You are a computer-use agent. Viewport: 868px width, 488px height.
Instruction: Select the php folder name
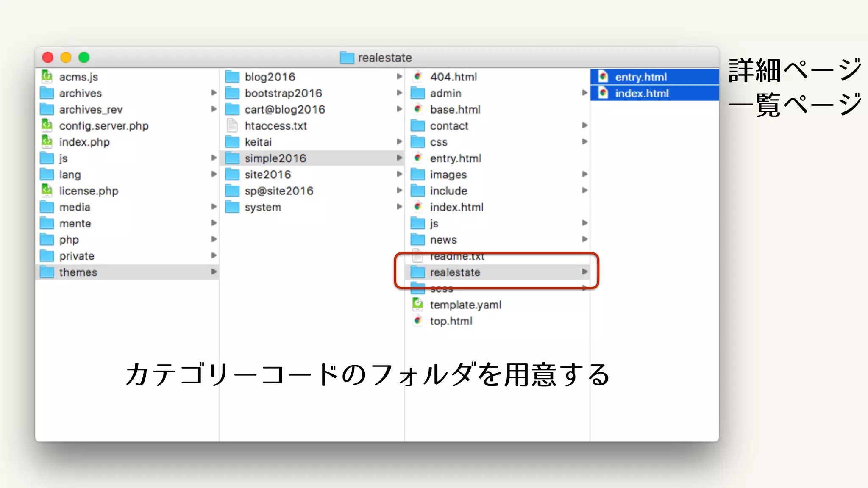(69, 240)
